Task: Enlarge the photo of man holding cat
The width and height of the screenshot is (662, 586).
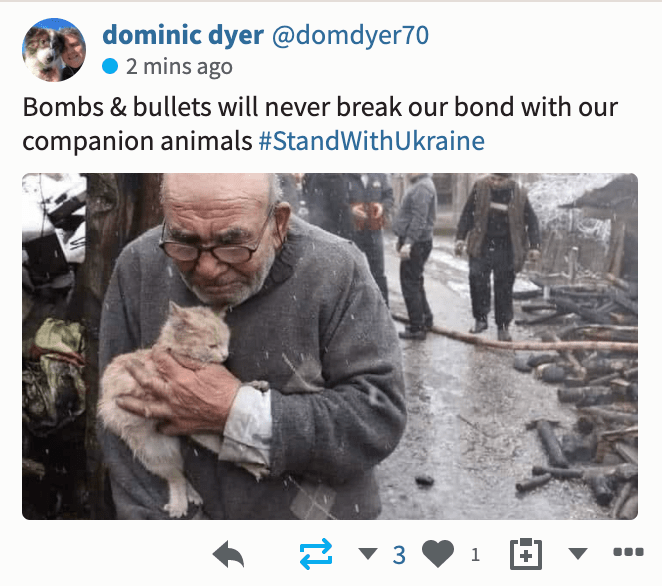Action: (330, 346)
